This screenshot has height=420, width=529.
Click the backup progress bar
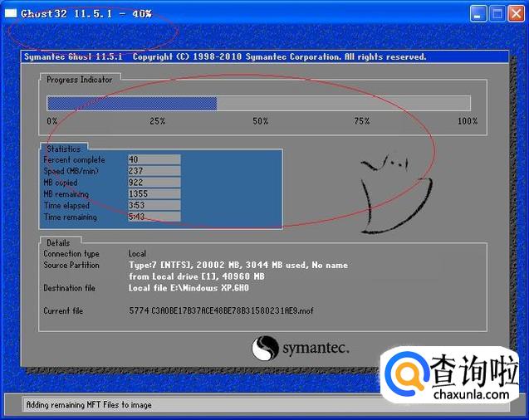[x=259, y=103]
